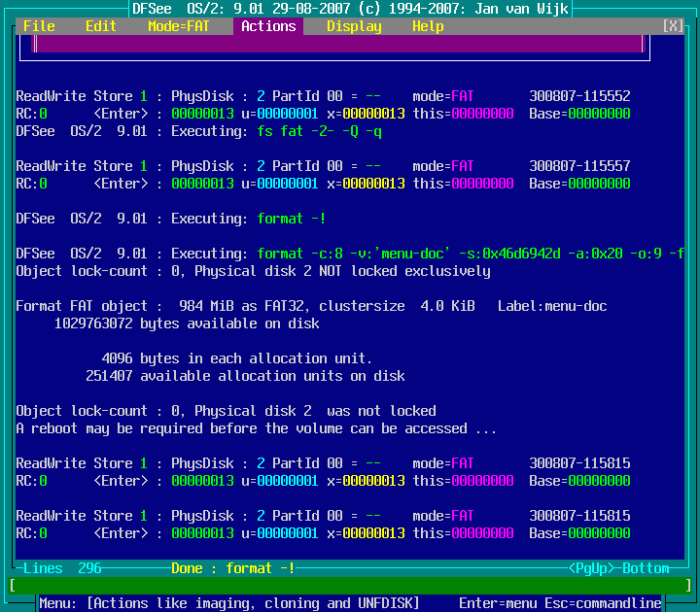Click the green command line input field
The image size is (700, 612).
click(350, 586)
